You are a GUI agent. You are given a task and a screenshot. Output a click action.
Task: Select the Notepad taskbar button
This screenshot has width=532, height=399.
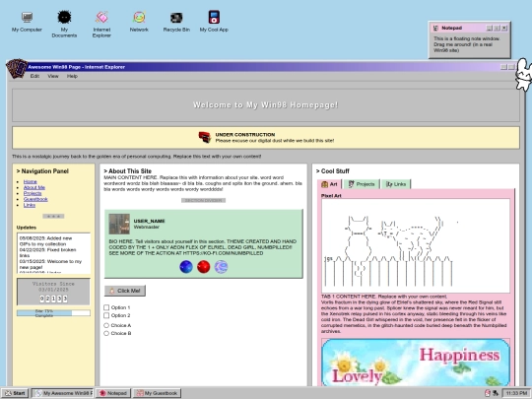click(113, 393)
